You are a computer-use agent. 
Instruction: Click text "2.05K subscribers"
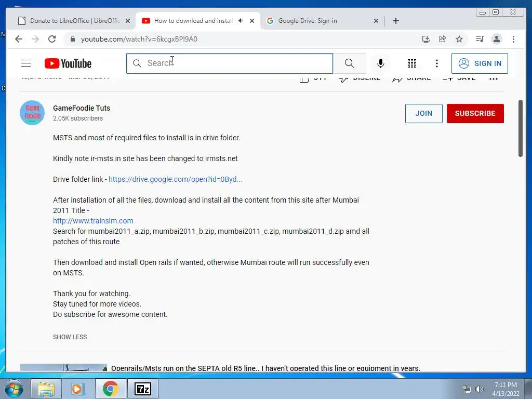point(78,118)
